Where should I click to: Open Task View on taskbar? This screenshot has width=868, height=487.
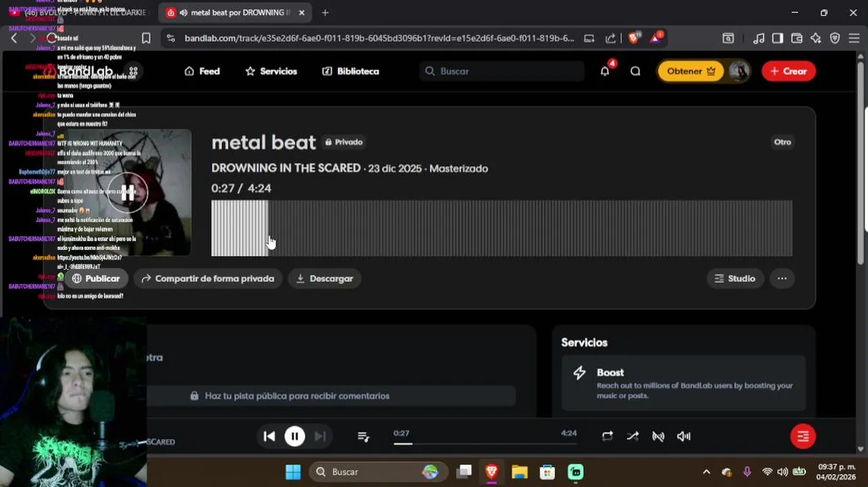pos(464,472)
